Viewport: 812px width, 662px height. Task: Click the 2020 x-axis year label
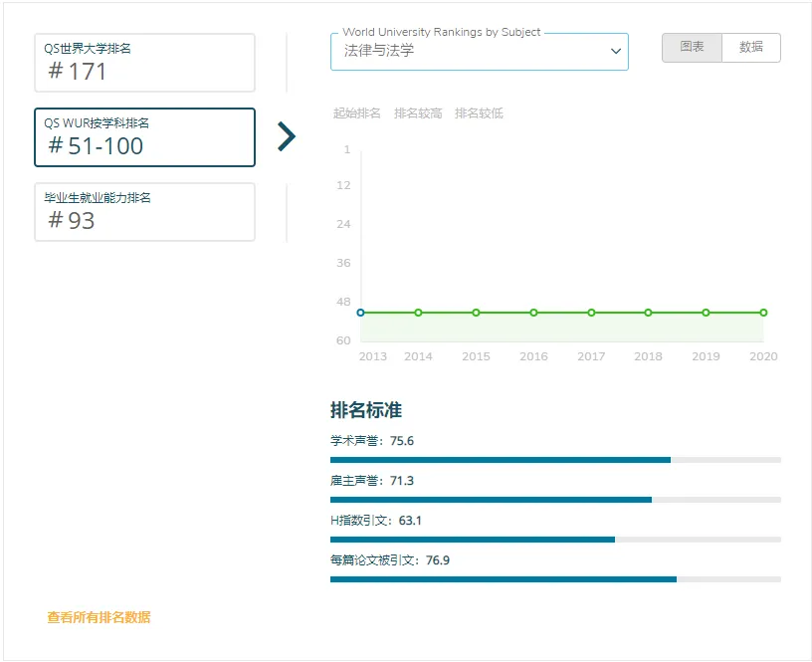(x=763, y=356)
